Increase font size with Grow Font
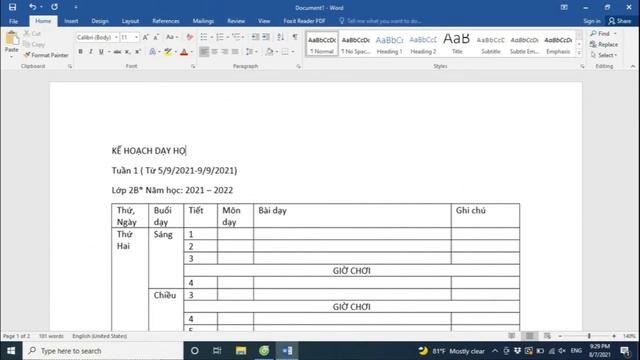The image size is (640, 360). (x=146, y=37)
